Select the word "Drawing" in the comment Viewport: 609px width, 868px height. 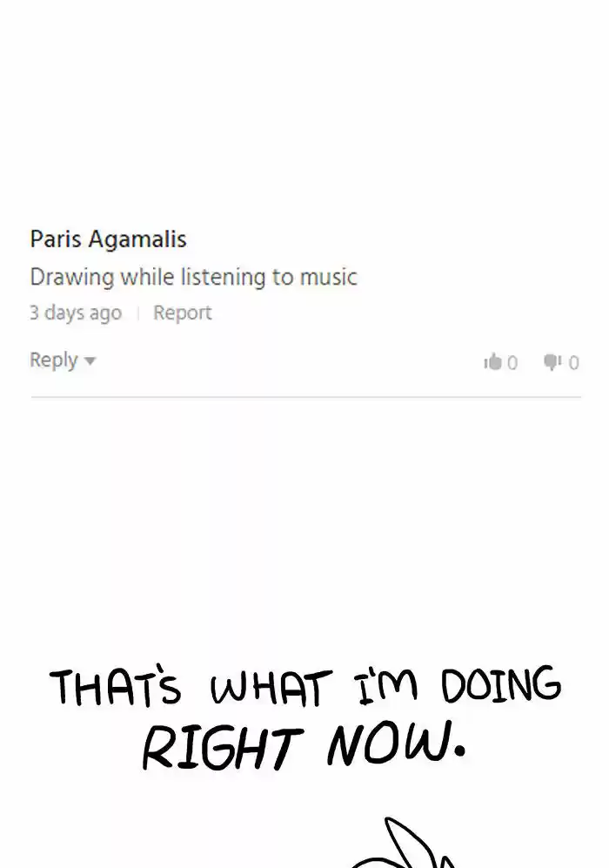point(72,278)
